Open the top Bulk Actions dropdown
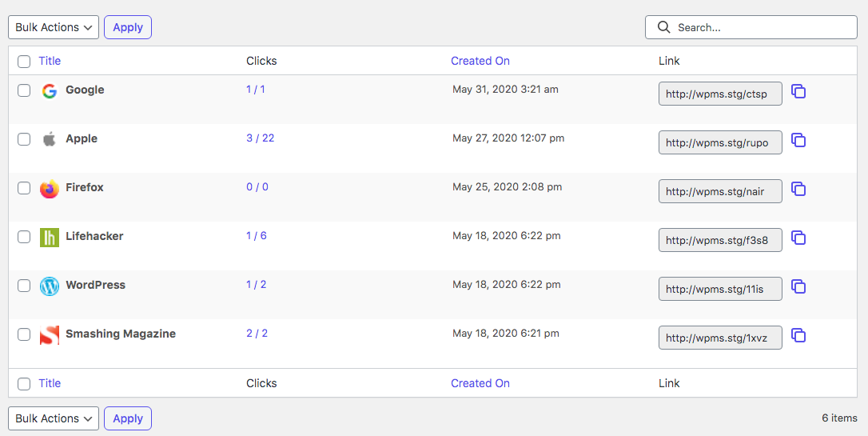 click(x=54, y=27)
